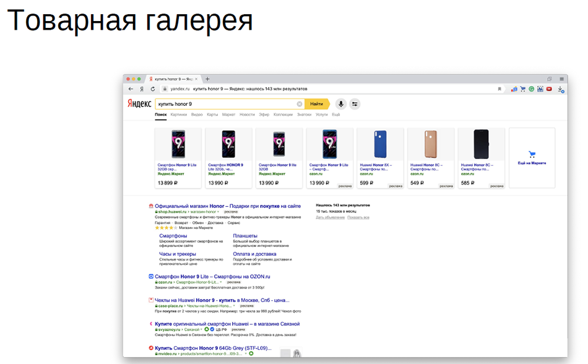
Task: Switch to the Знатоки tab
Action: 304,115
